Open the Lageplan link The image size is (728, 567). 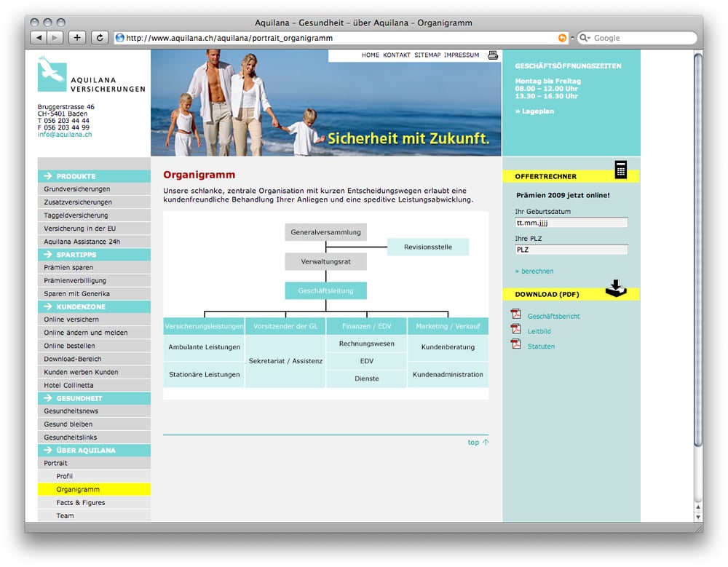click(x=534, y=111)
